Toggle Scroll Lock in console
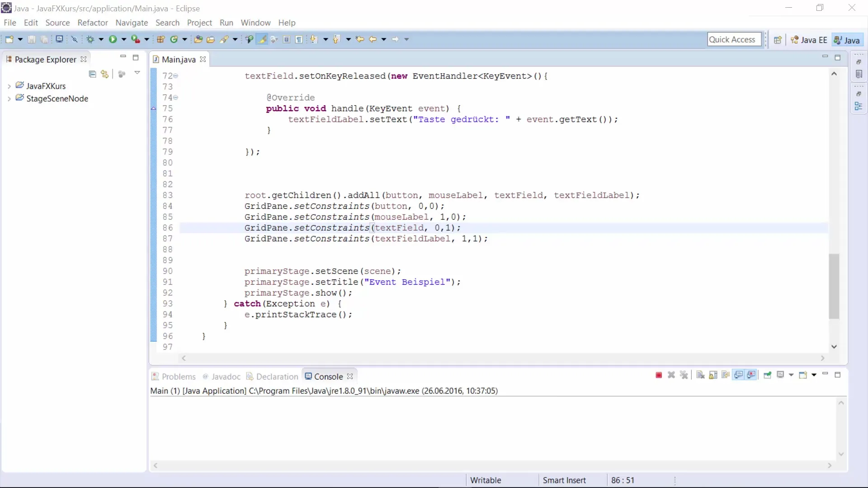The height and width of the screenshot is (488, 868). click(x=713, y=375)
